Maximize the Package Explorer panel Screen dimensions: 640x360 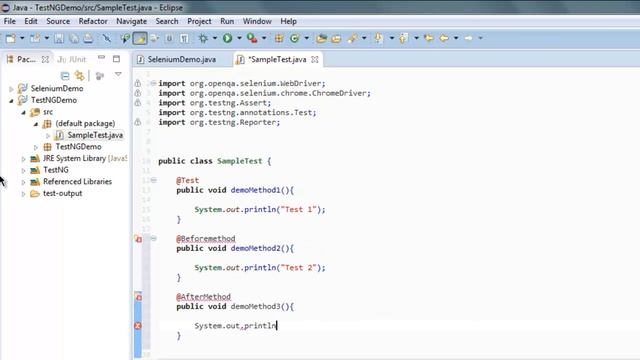(x=116, y=59)
